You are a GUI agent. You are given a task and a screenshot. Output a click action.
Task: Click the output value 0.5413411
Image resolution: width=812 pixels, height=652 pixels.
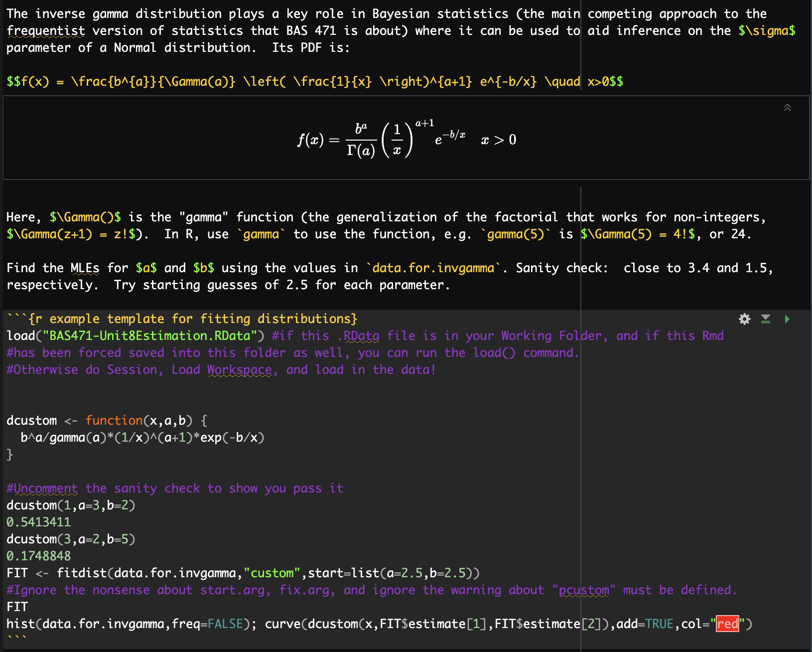pos(38,522)
